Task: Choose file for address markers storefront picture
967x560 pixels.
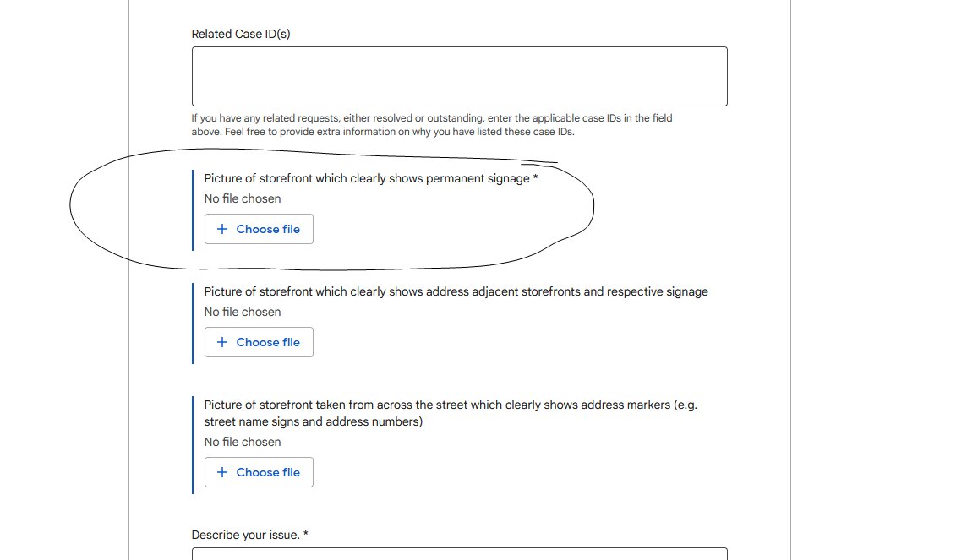Action: coord(259,472)
